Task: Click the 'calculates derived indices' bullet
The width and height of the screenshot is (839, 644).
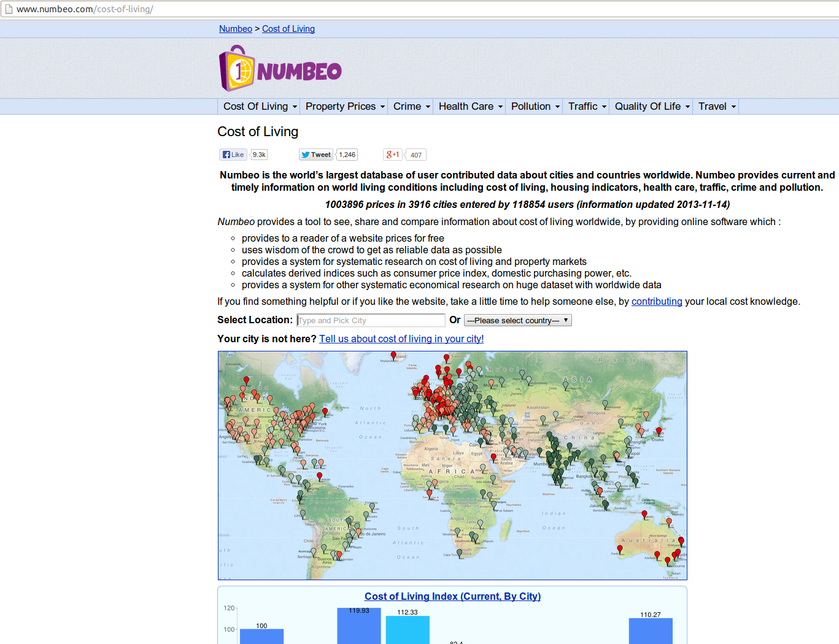Action: point(436,273)
